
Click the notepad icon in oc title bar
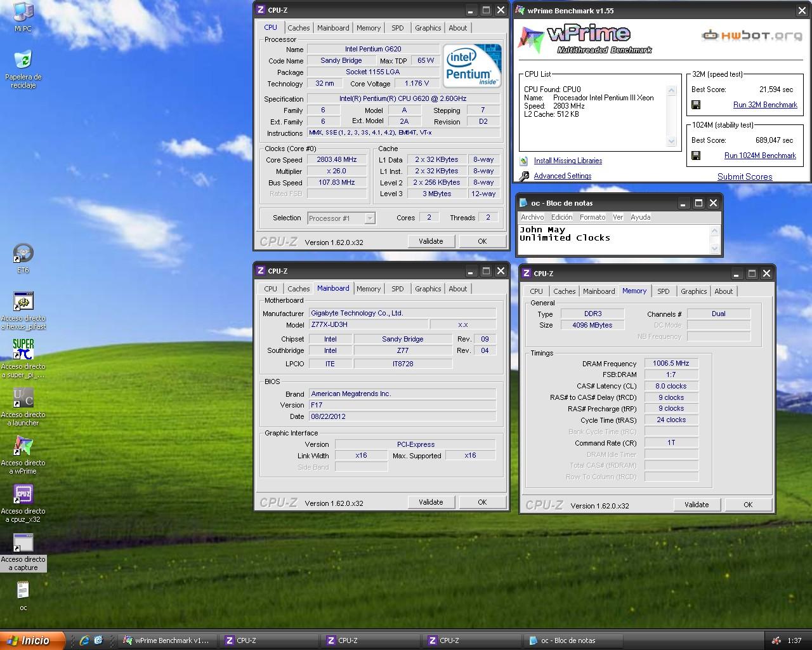523,203
